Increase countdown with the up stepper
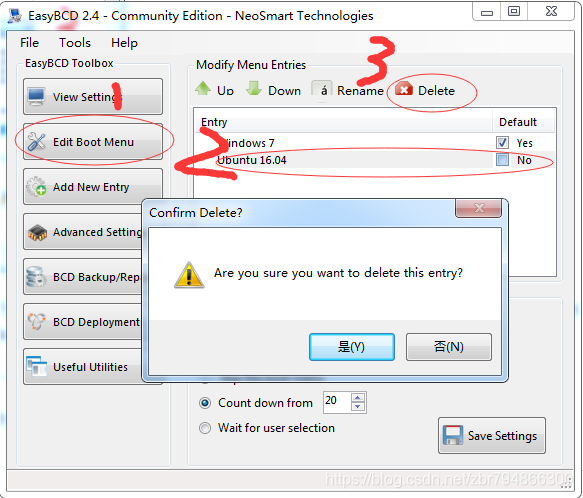This screenshot has height=498, width=583. click(x=358, y=397)
